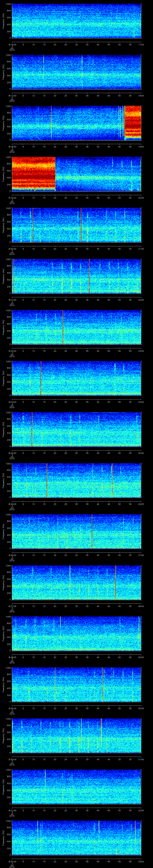Viewport: 153px width, 868px height.
Task: Select the spectrogram panel starting at 8:26:00
Action: tap(76, 531)
